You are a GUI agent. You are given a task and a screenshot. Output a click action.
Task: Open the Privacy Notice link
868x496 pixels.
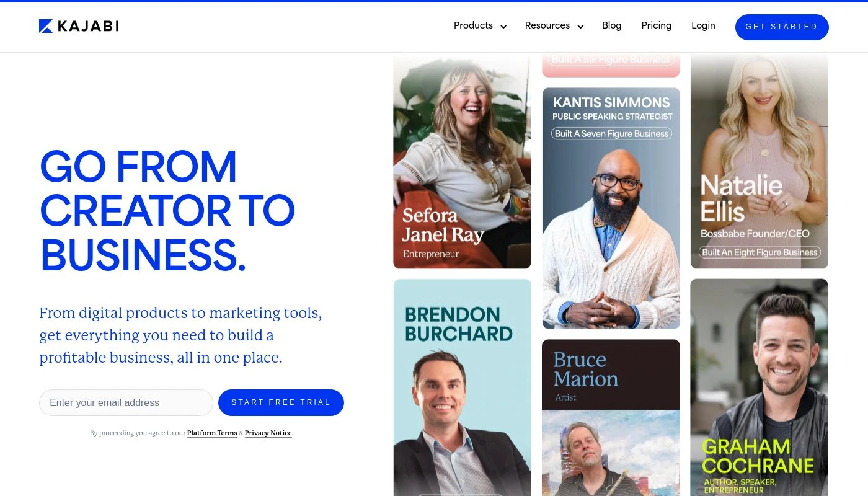click(x=268, y=433)
